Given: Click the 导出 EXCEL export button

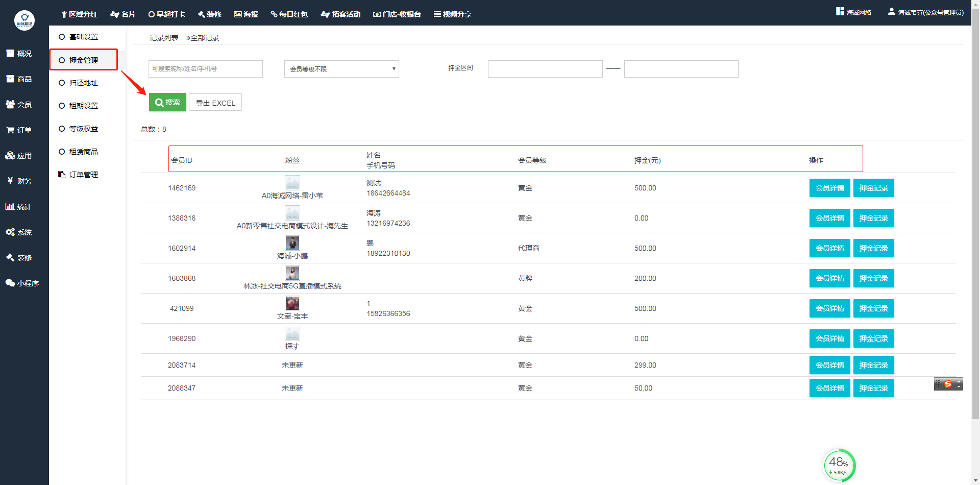Looking at the screenshot, I should [x=215, y=103].
